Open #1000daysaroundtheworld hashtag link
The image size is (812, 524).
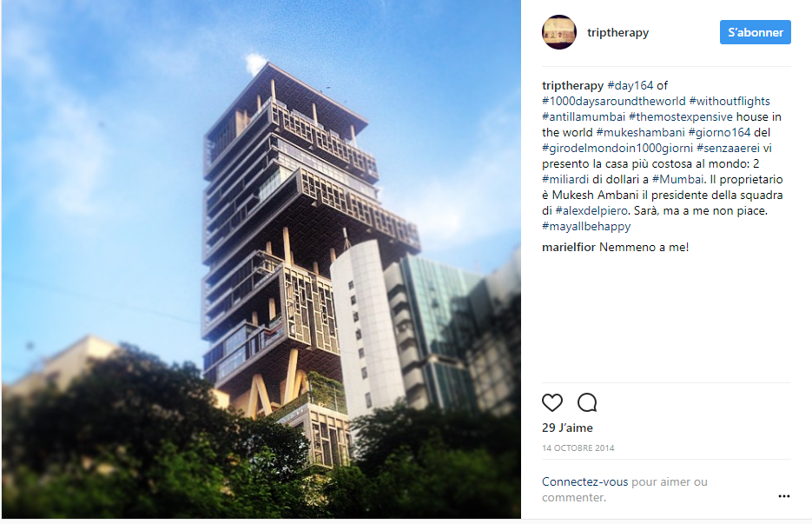614,101
